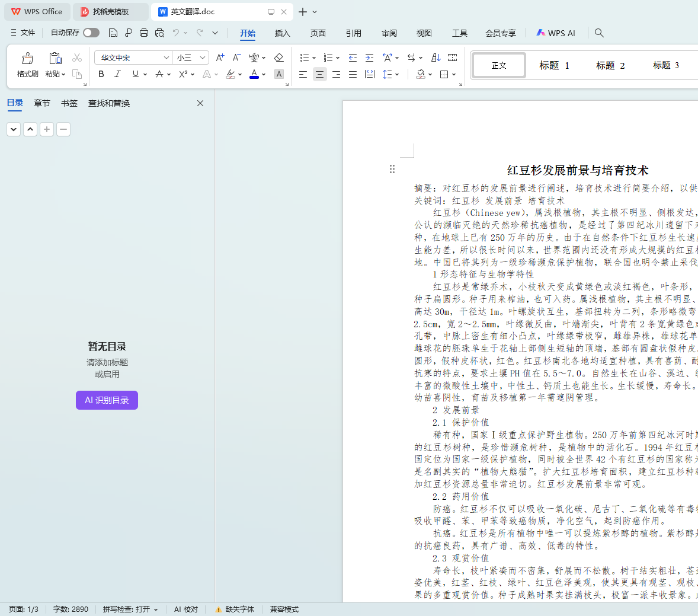Increase font size with A+ icon
698x616 pixels.
pos(220,58)
